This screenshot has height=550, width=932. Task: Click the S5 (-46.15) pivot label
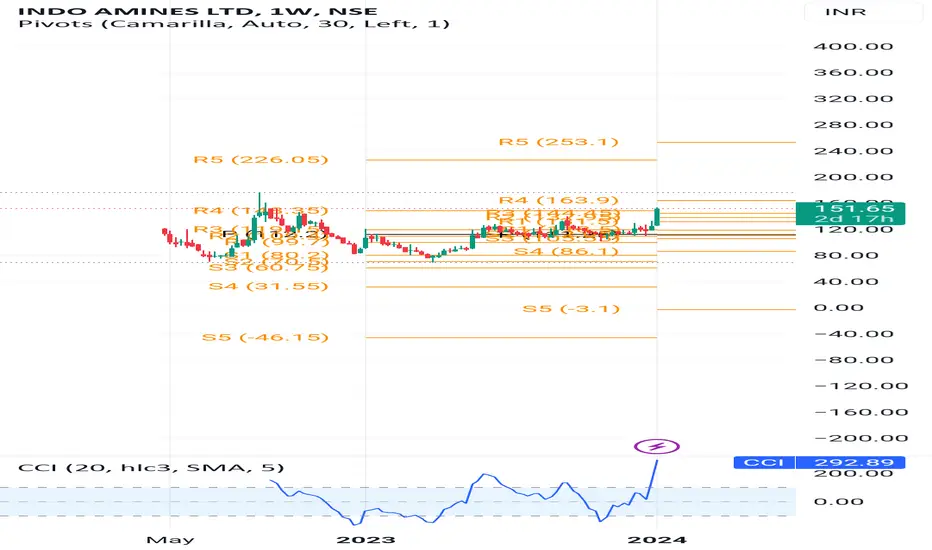(265, 337)
